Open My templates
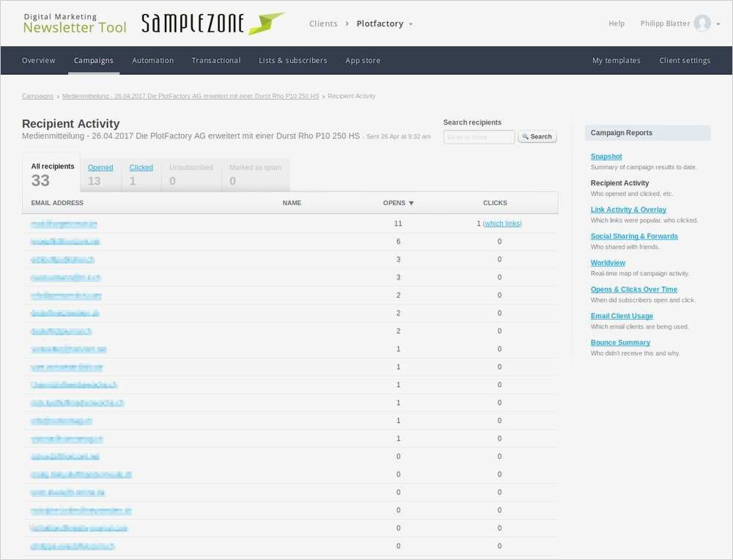Image resolution: width=733 pixels, height=560 pixels. point(616,60)
